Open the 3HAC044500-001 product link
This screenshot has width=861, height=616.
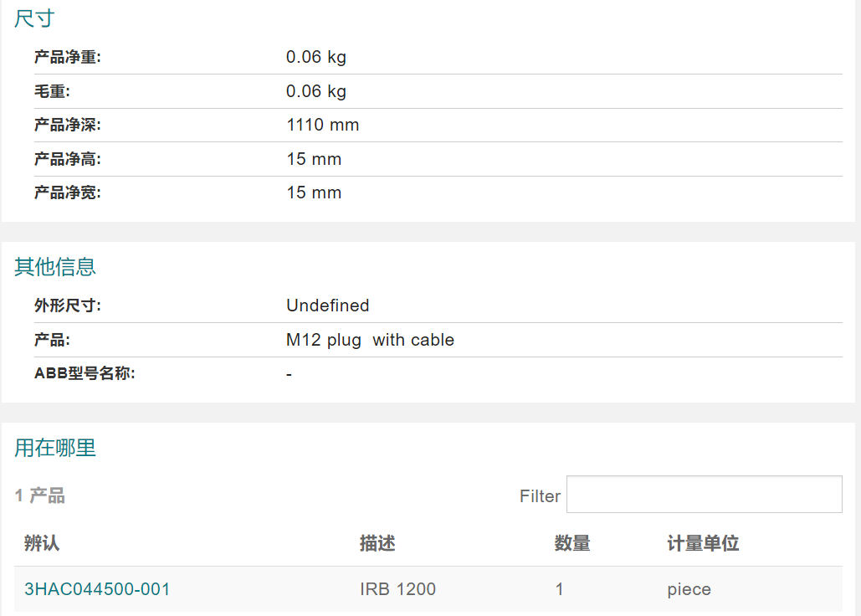tap(97, 589)
